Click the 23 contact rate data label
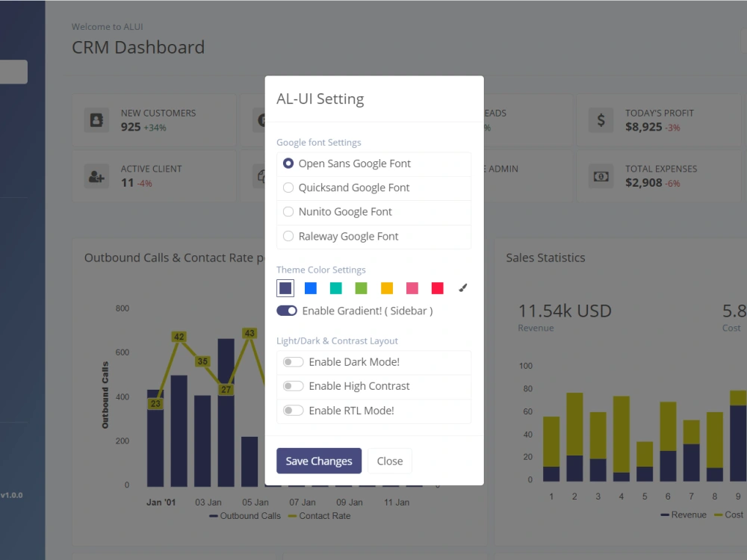The height and width of the screenshot is (560, 747). pos(155,404)
